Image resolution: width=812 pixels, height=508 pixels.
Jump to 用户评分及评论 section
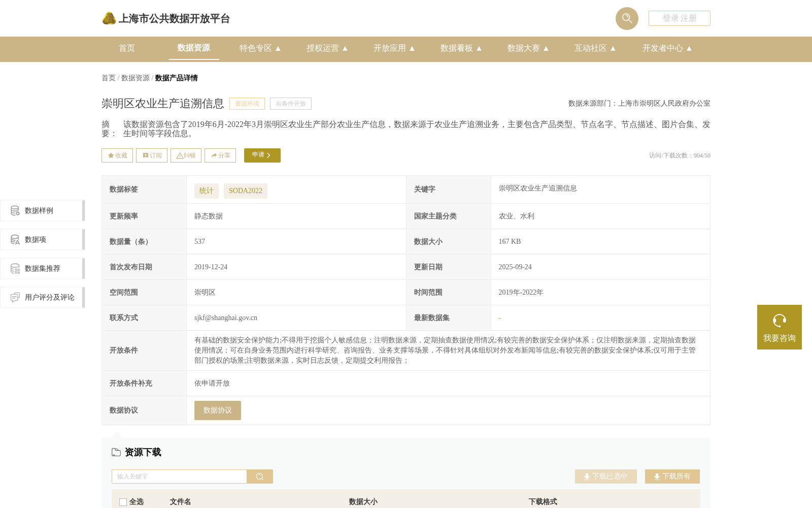[x=43, y=297]
